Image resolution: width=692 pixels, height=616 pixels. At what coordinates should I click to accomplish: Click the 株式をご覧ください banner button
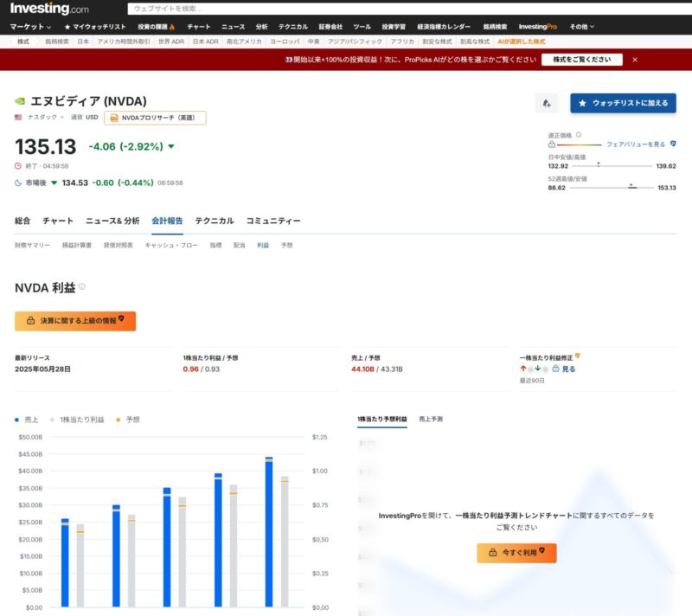coord(581,60)
